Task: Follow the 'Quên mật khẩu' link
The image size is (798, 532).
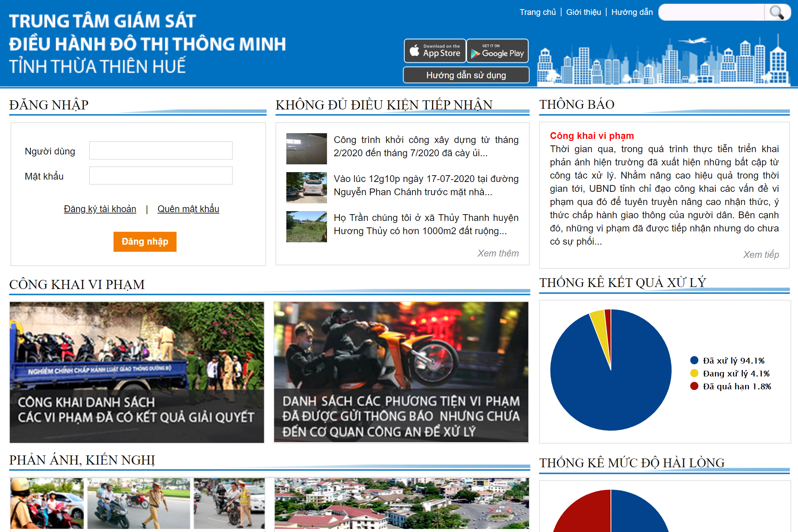Action: pyautogui.click(x=188, y=209)
